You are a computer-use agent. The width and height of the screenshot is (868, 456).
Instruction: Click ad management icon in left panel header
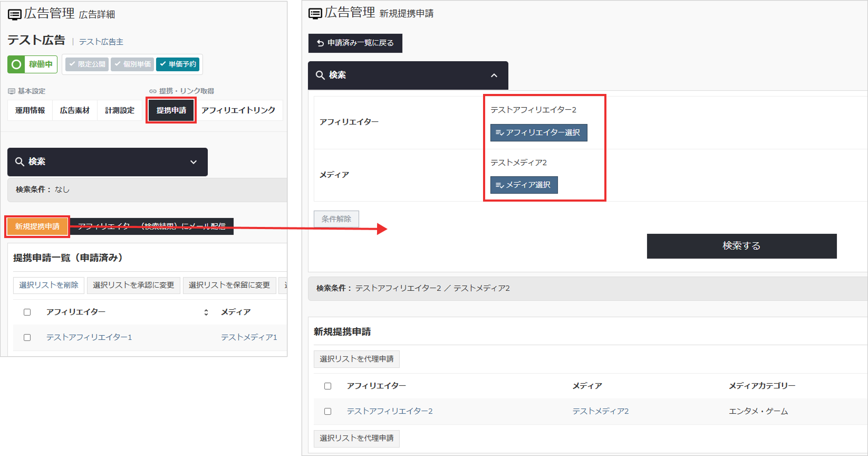pyautogui.click(x=15, y=14)
